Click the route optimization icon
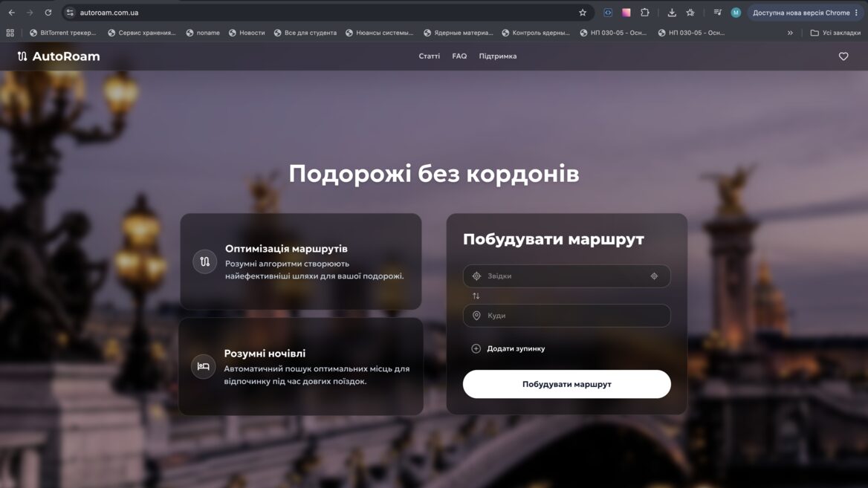This screenshot has height=488, width=868. (x=204, y=261)
